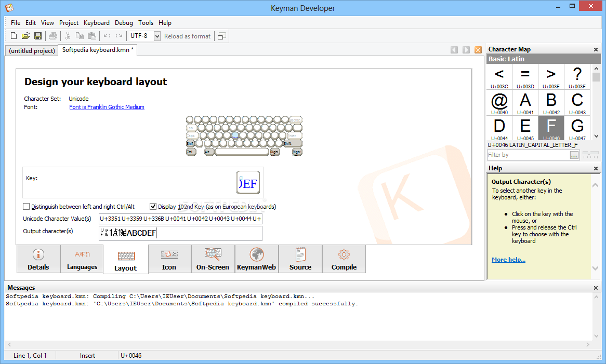Uncheck Display 102nd Key checkbox
Viewport: 606px width, 364px height.
click(153, 207)
